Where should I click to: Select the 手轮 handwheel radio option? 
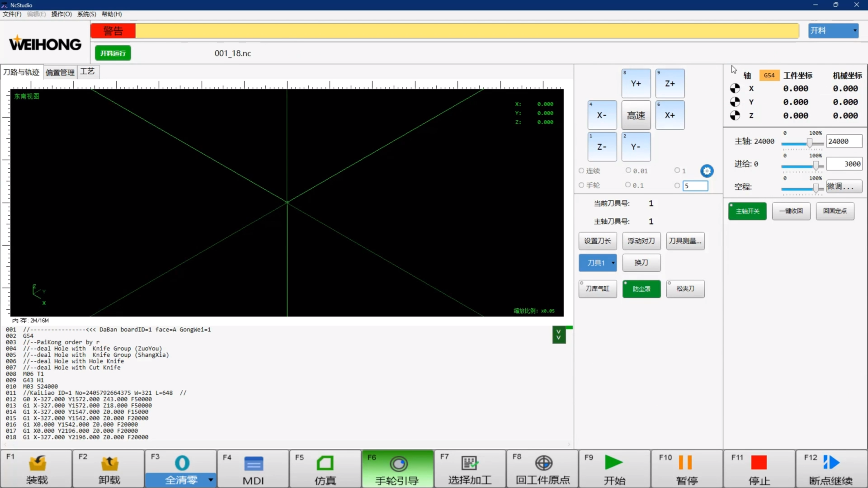click(581, 185)
